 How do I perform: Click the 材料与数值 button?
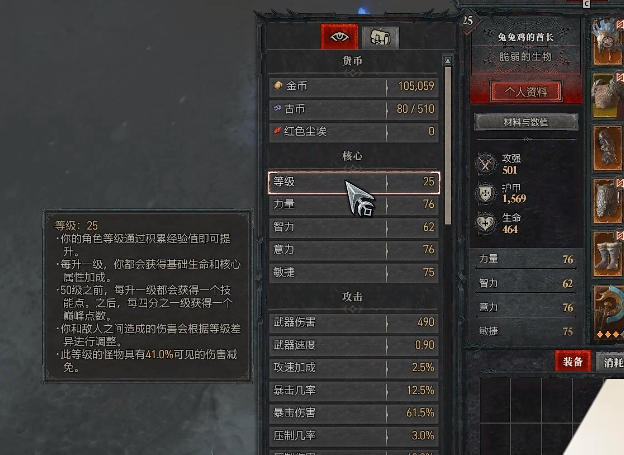[526, 122]
